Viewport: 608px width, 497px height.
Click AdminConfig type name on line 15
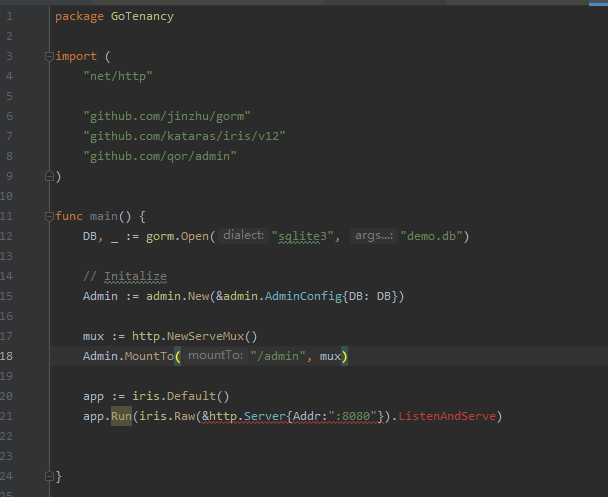(303, 297)
